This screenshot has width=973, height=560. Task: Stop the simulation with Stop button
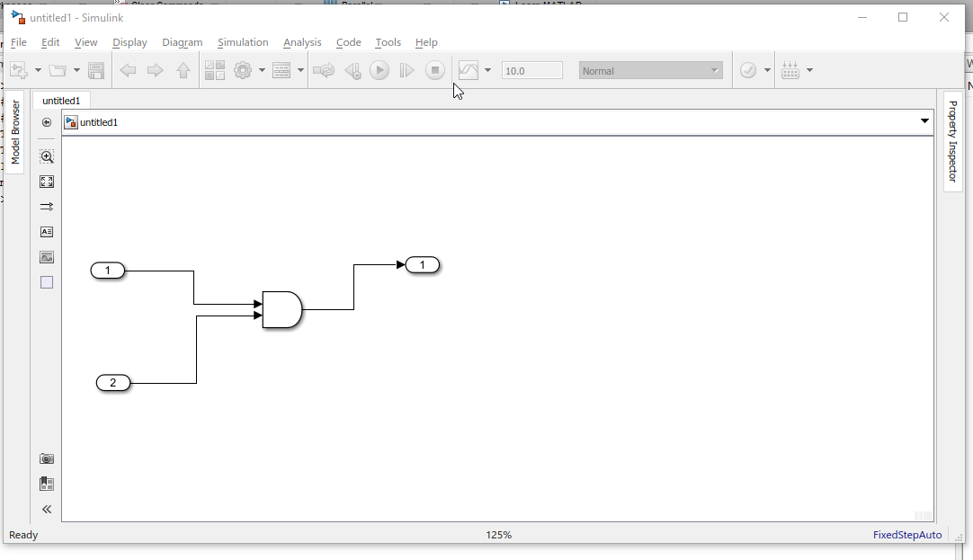click(x=435, y=70)
